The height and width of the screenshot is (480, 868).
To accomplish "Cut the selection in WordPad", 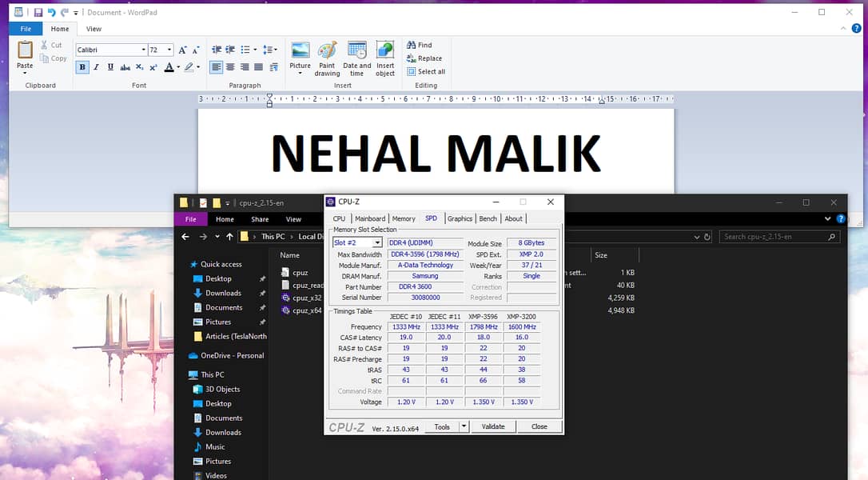I will [x=51, y=45].
